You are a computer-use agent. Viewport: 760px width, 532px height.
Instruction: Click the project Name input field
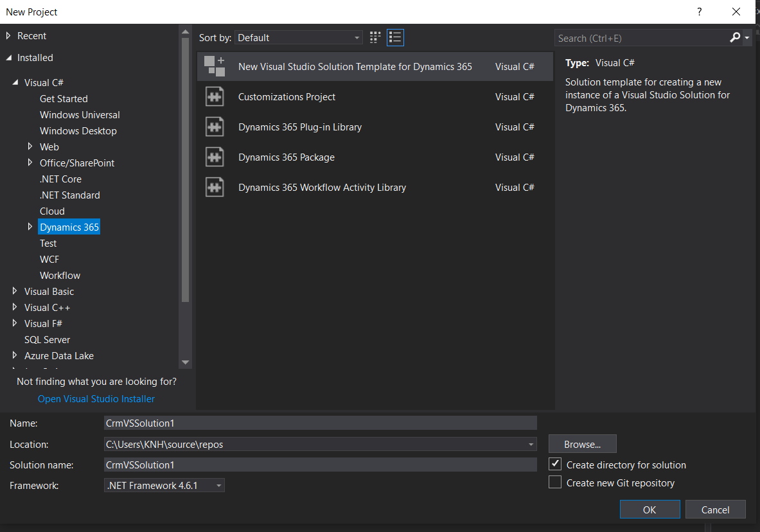pos(321,423)
